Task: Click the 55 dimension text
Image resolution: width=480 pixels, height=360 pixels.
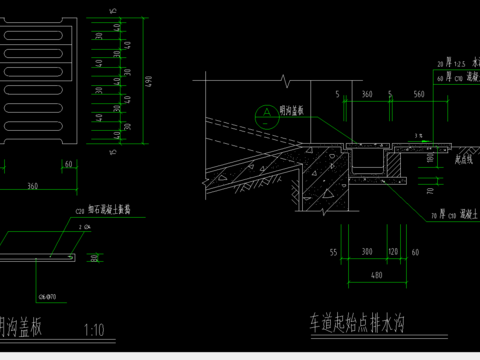Action: [x=334, y=252]
